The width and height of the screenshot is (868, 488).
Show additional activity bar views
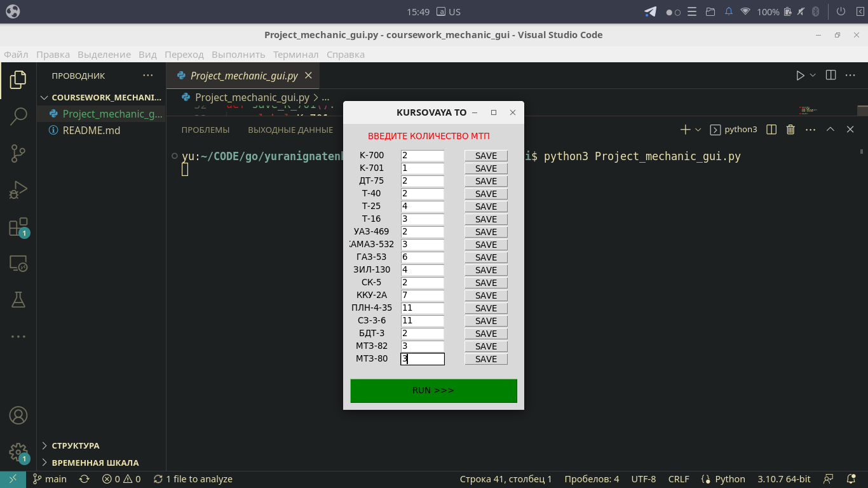coord(18,337)
